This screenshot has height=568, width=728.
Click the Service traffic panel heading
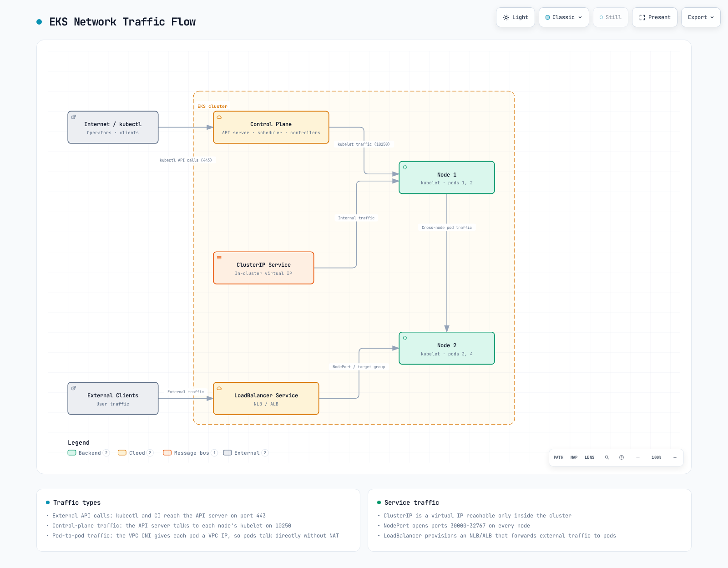click(412, 502)
